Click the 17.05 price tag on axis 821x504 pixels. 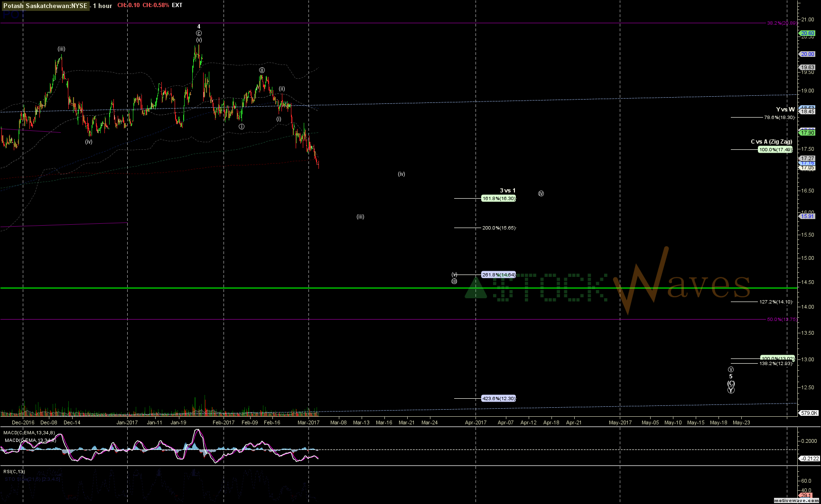pos(808,168)
